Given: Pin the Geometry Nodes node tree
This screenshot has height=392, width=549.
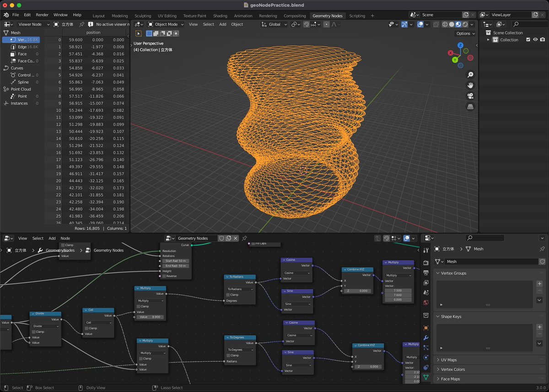Looking at the screenshot, I should pos(244,238).
